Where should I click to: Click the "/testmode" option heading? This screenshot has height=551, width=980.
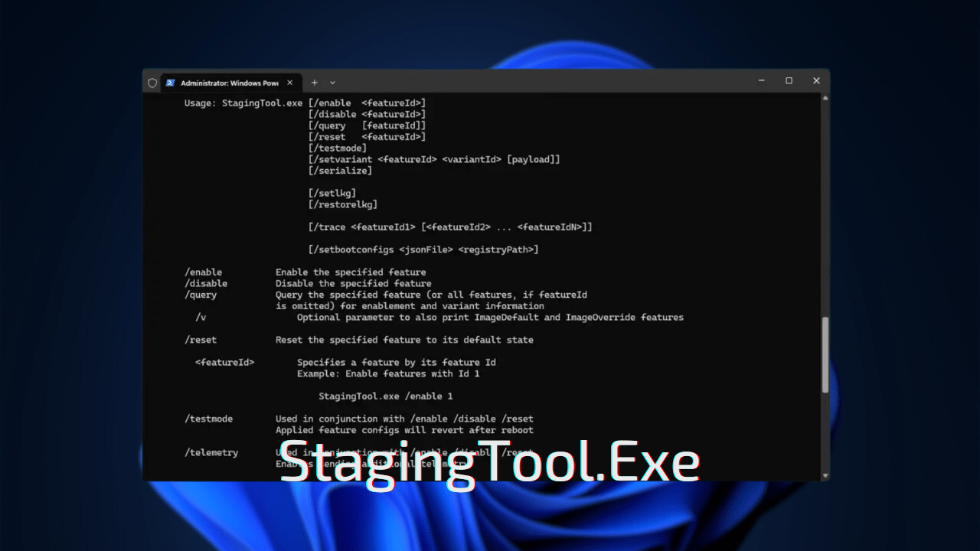(208, 419)
